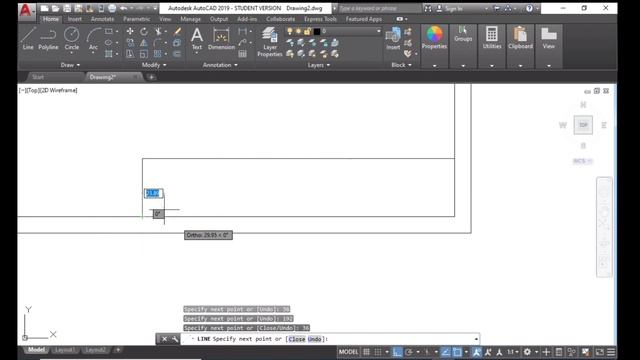Viewport: 640px width, 360px height.
Task: Toggle polar tracking in status bar
Action: point(409,352)
